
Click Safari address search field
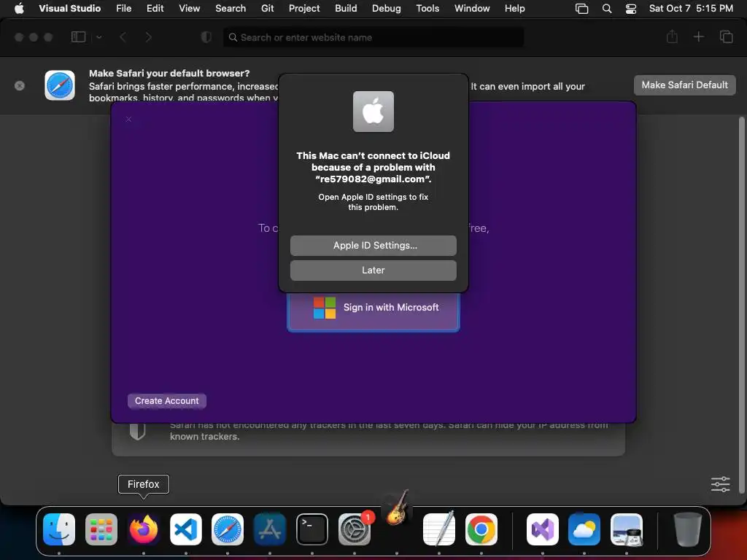coord(373,37)
